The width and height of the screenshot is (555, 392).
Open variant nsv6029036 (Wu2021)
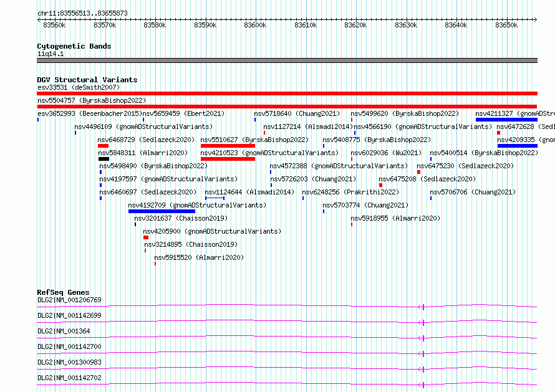coord(386,153)
